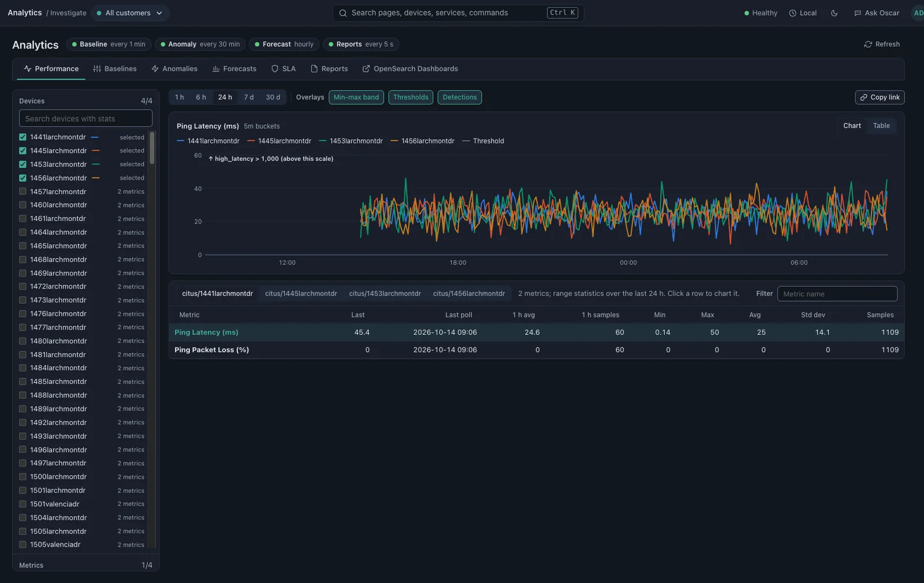
Task: Click the 1441larchmontdr legend color line
Action: [x=180, y=141]
